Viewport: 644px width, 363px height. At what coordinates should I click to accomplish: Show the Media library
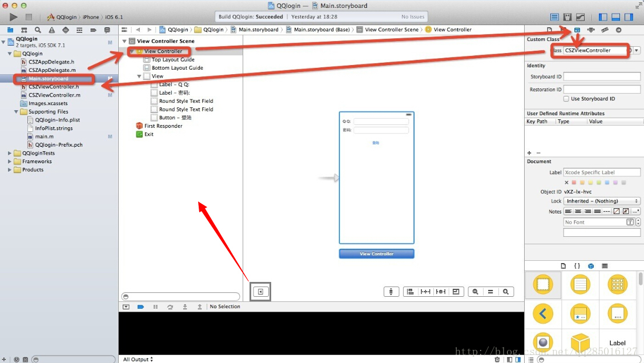click(605, 265)
